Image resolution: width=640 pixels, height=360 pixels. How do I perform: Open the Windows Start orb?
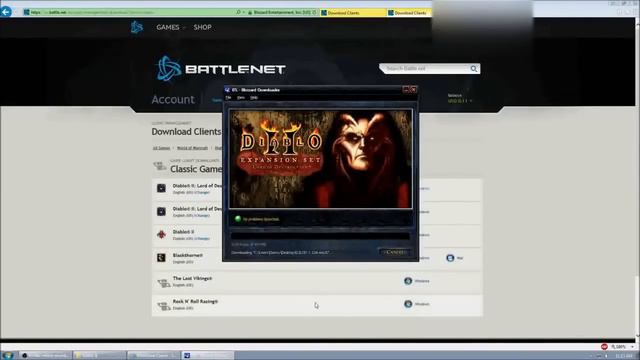7,355
